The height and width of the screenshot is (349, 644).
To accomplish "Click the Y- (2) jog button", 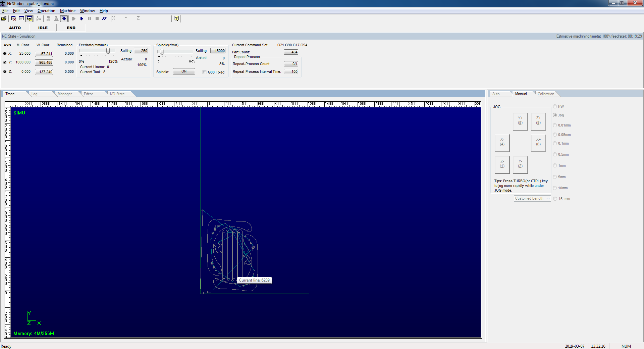I will (520, 164).
